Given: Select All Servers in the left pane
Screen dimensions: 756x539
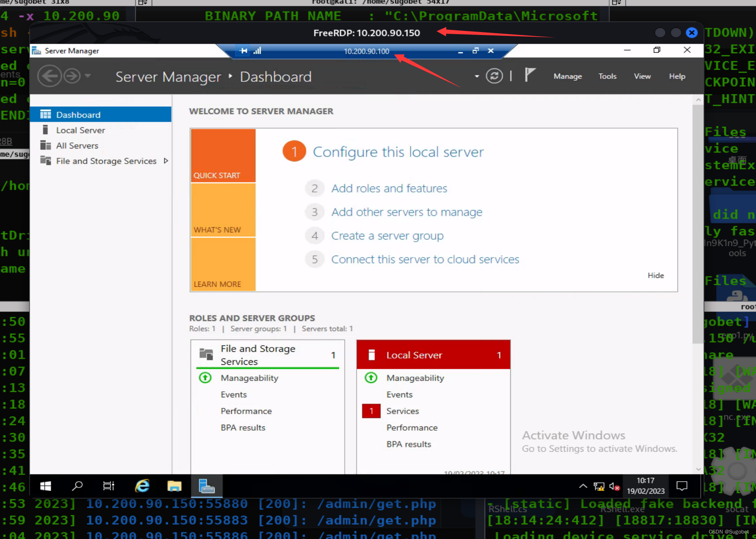Looking at the screenshot, I should pos(101,146).
